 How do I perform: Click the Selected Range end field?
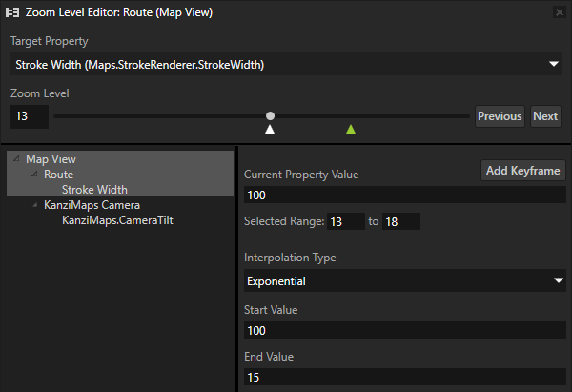[x=400, y=221]
